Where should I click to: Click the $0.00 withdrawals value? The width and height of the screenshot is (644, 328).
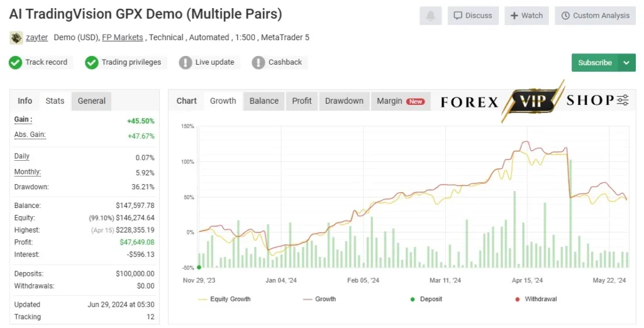click(x=146, y=286)
